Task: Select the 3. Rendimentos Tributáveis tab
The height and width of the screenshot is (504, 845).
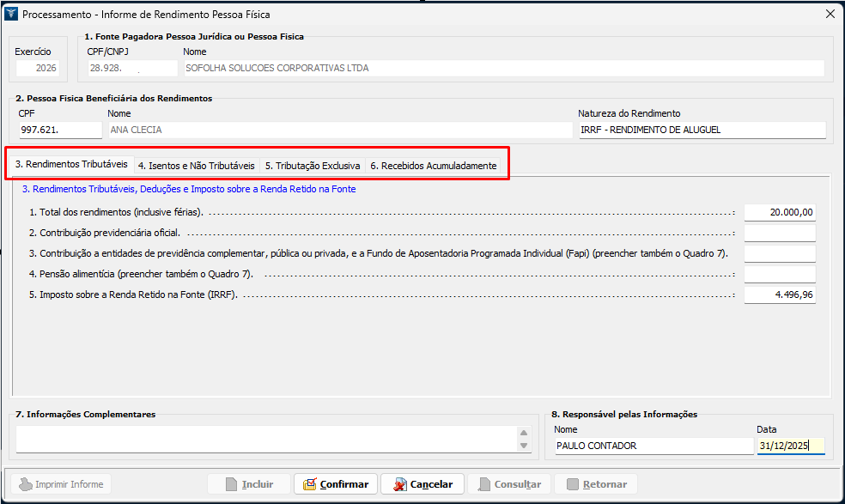Action: click(x=71, y=164)
